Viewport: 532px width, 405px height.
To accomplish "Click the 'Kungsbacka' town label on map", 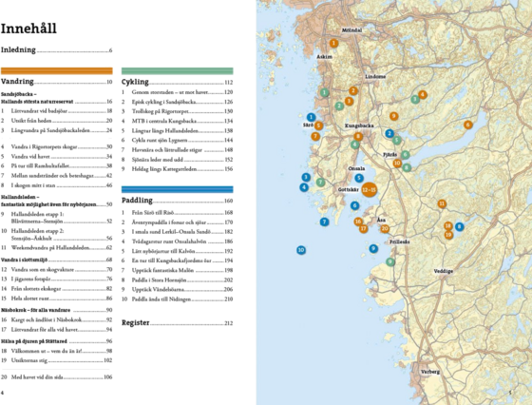I will [x=359, y=125].
